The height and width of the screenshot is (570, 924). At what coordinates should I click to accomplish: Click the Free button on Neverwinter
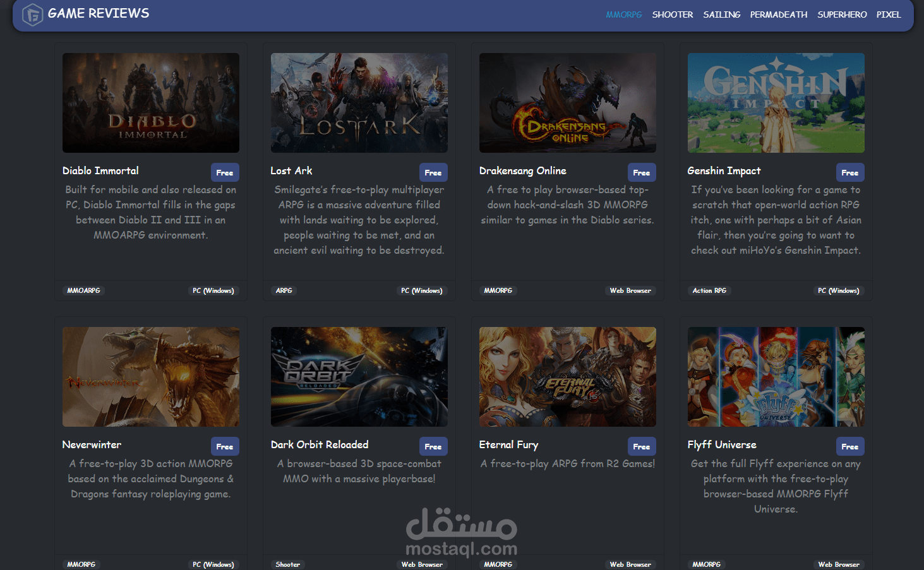[x=225, y=446]
